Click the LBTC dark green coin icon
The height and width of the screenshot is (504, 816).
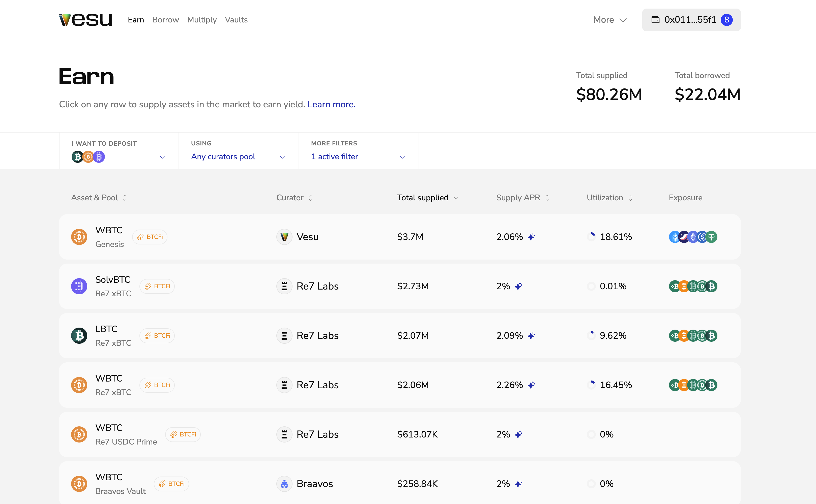[x=79, y=336]
